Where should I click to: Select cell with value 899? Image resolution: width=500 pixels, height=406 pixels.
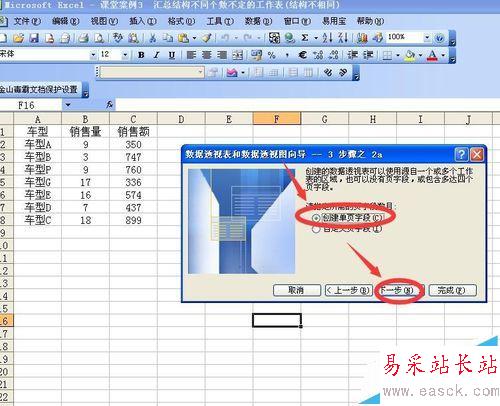pos(133,220)
